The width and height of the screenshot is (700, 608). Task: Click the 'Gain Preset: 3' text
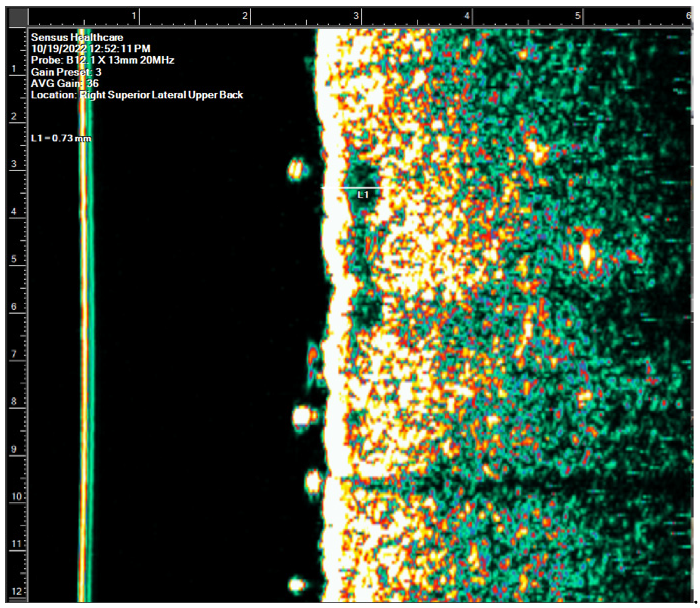click(x=66, y=72)
